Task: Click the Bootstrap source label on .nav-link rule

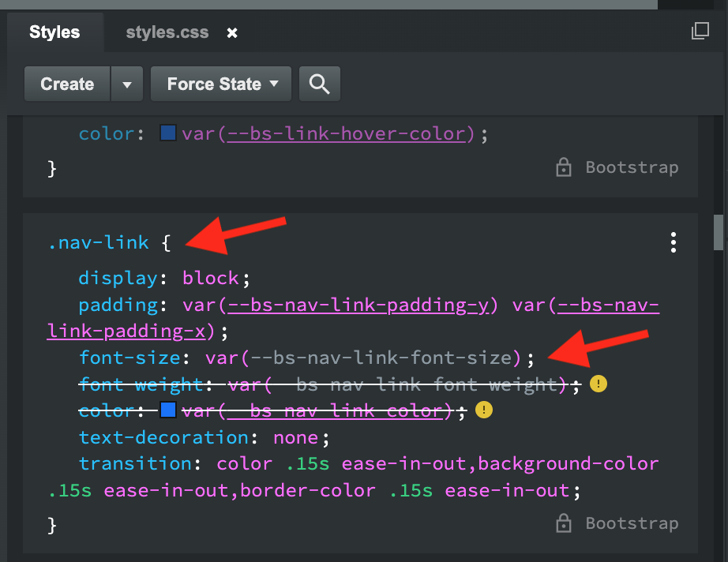Action: (x=631, y=523)
